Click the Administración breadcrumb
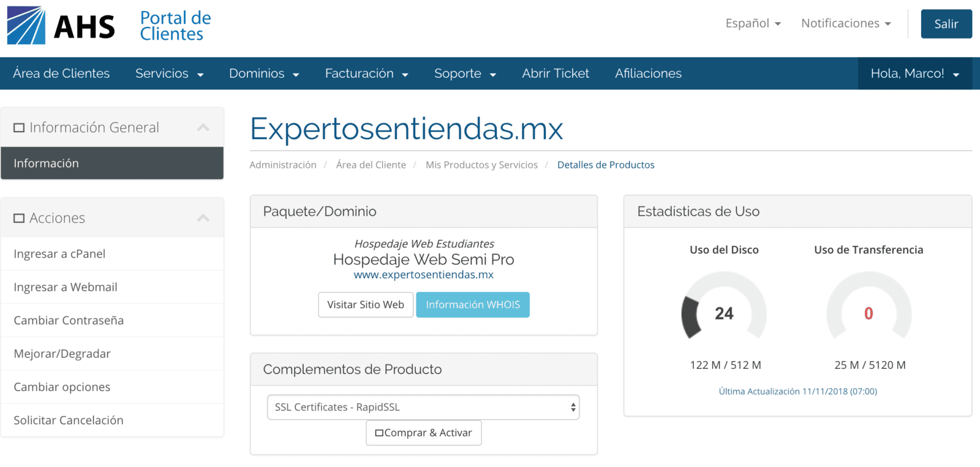Viewport: 980px width, 467px height. [283, 165]
